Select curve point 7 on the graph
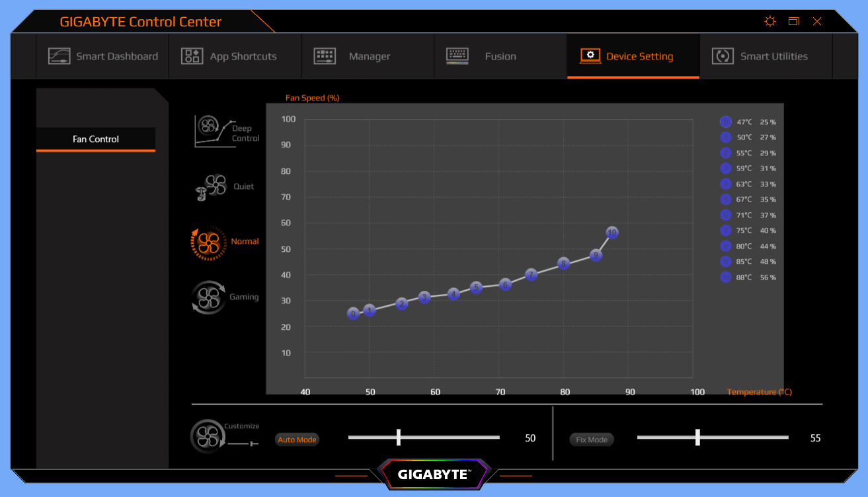This screenshot has width=868, height=497. click(531, 274)
